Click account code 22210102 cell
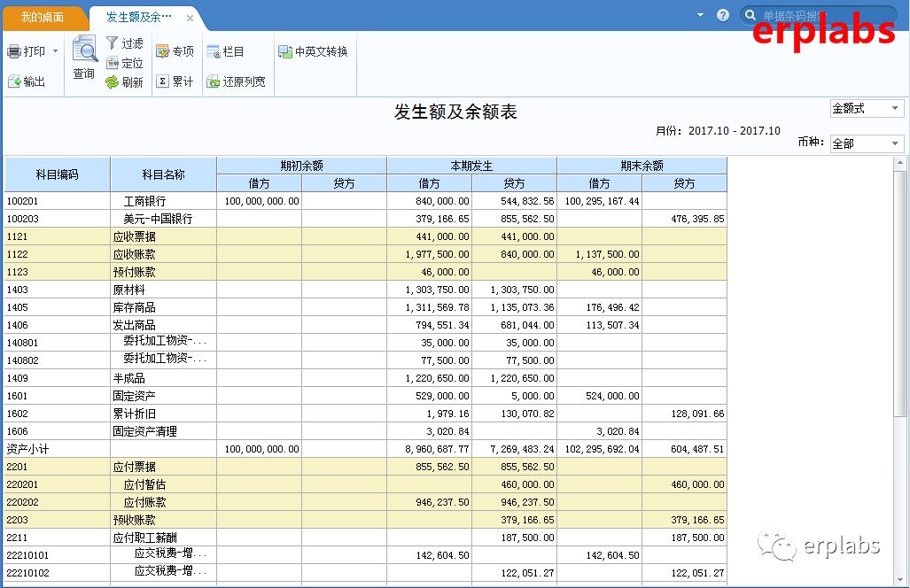This screenshot has width=910, height=588. click(x=58, y=572)
